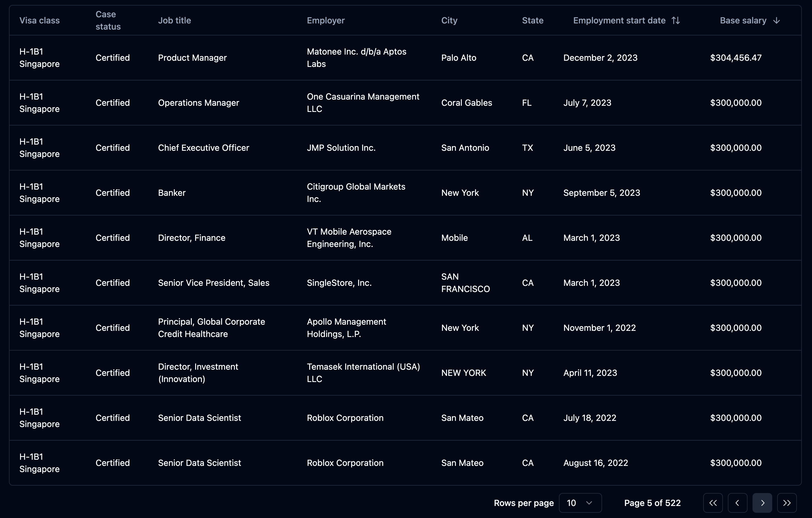This screenshot has height=518, width=812.
Task: Select Senior Vice President, Sales title
Action: click(x=213, y=283)
